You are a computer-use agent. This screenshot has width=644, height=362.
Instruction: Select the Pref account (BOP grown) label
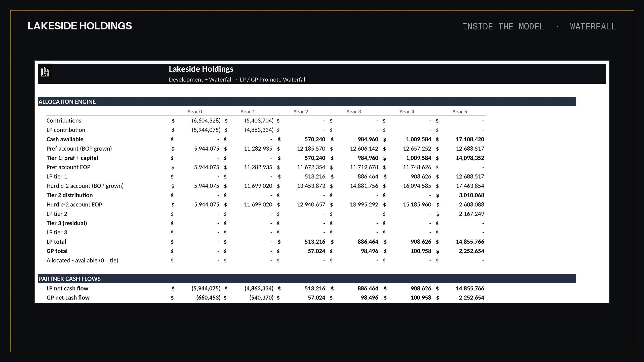click(79, 148)
